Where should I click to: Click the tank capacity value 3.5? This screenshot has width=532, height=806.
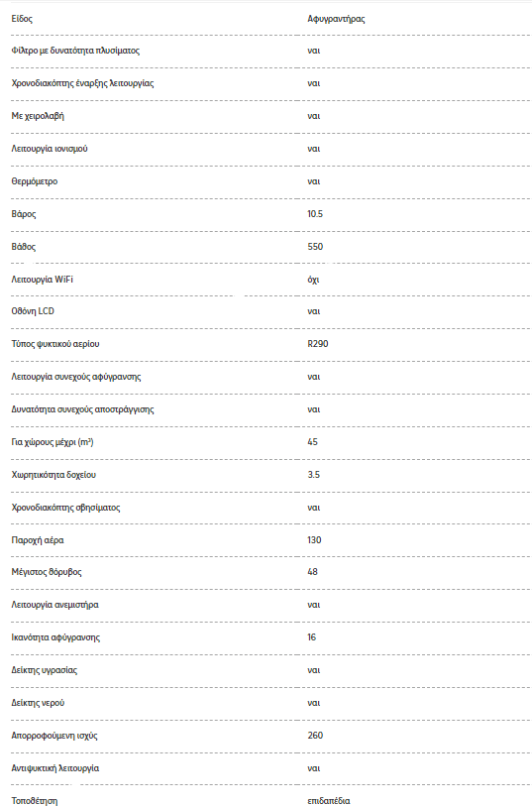(313, 475)
